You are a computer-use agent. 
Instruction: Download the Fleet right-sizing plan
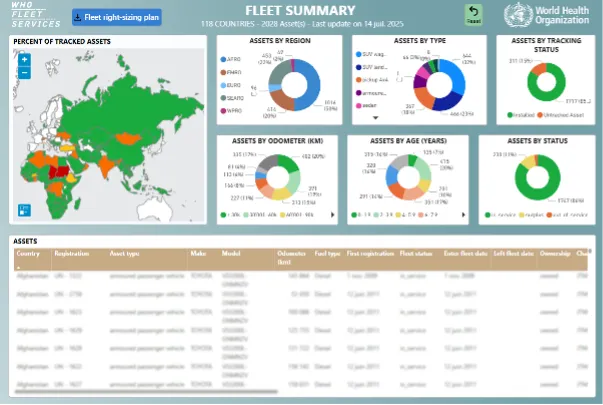117,17
